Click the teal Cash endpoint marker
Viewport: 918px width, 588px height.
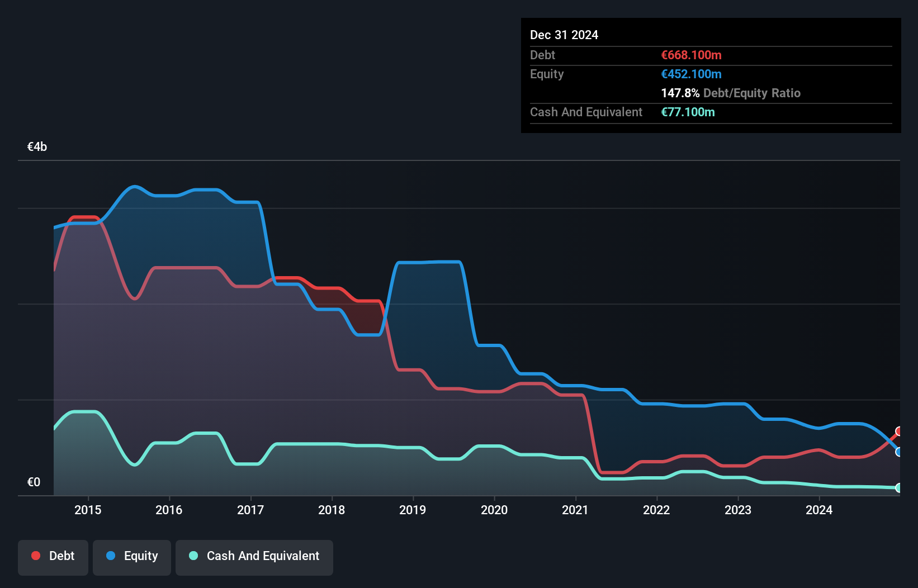pyautogui.click(x=899, y=488)
